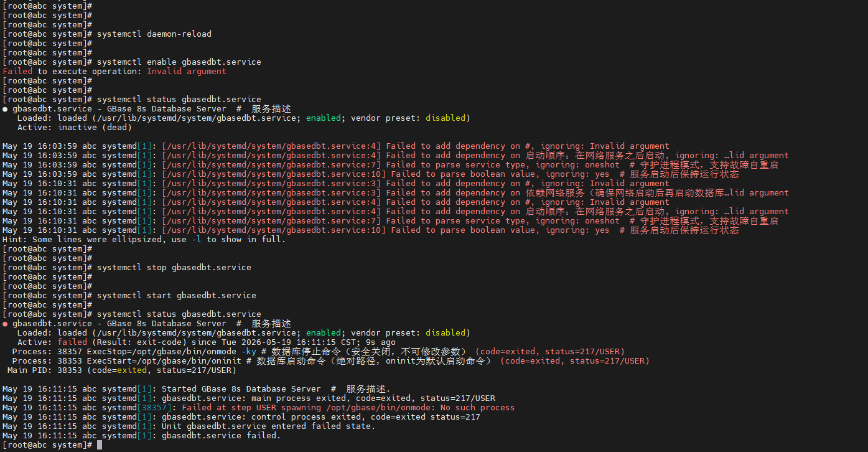Click the 16:03:59 log line for gbasedbt.service:7
The height and width of the screenshot is (452, 868).
[x=390, y=165]
